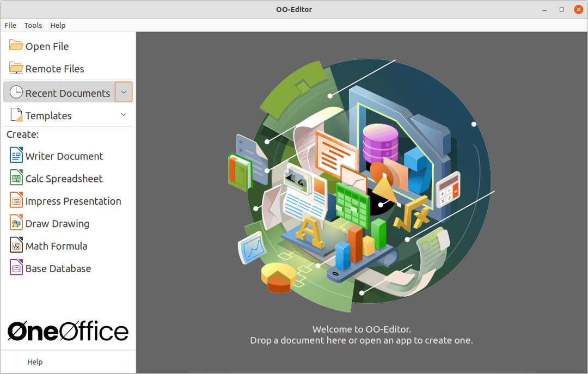Click the Help entry at the sidebar bottom

pyautogui.click(x=35, y=361)
